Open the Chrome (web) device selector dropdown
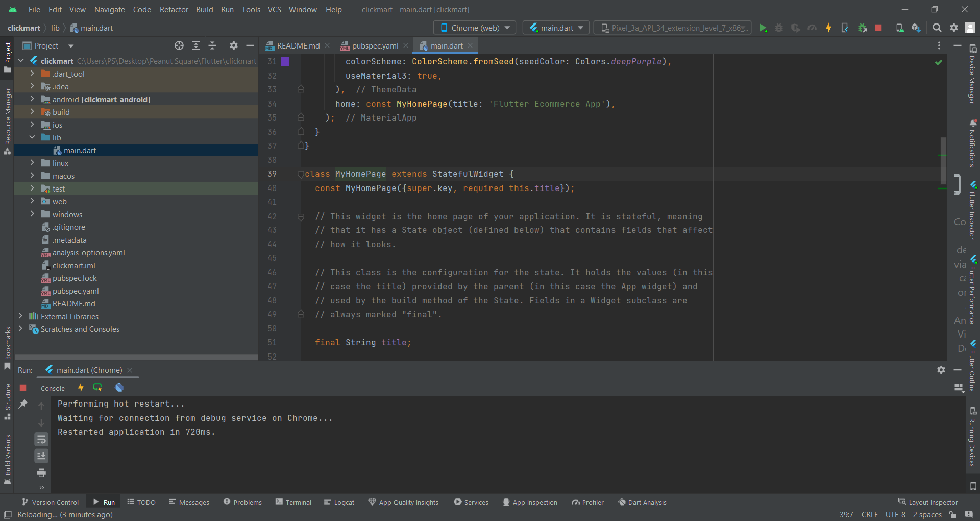The image size is (980, 521). click(x=475, y=28)
